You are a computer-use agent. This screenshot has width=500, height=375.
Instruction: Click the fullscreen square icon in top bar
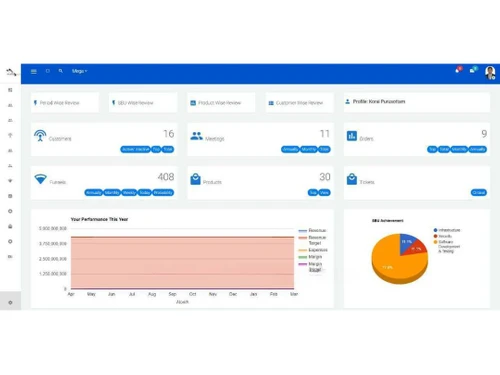pos(48,71)
